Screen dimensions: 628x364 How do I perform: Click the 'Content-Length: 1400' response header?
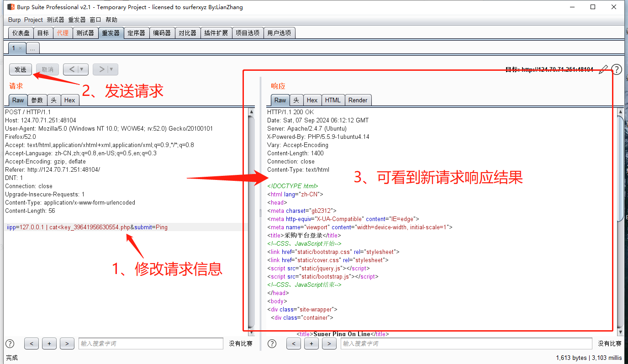pyautogui.click(x=296, y=153)
